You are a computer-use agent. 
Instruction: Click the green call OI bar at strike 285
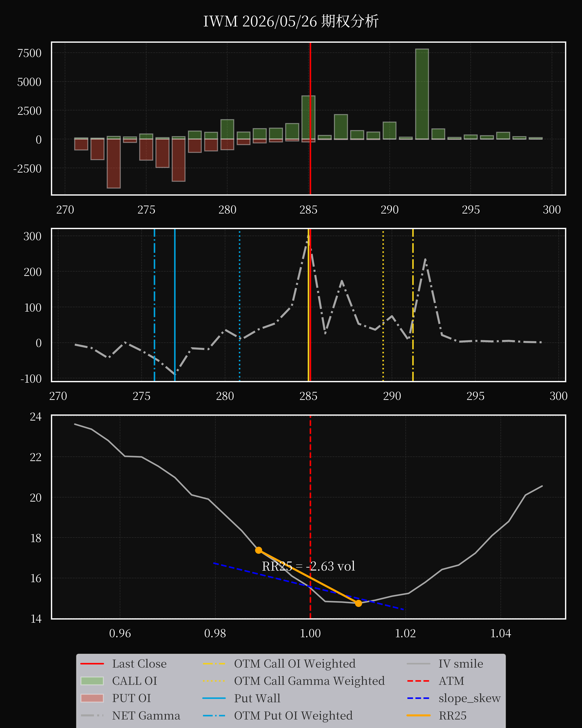coord(308,117)
